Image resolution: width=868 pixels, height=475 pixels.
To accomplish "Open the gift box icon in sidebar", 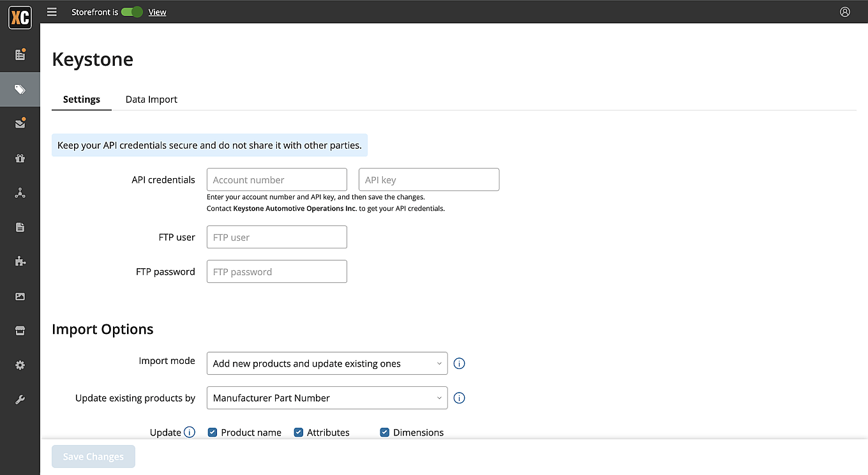I will (x=20, y=158).
